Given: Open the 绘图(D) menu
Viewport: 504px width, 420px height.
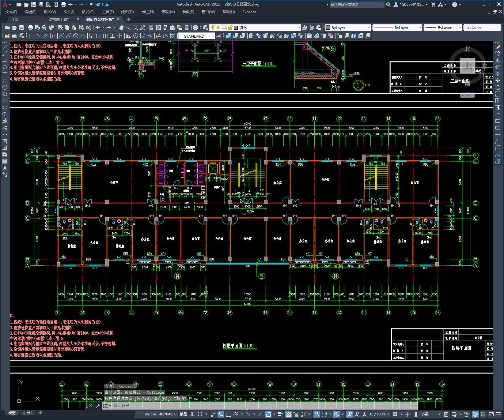Looking at the screenshot, I should pyautogui.click(x=127, y=12).
